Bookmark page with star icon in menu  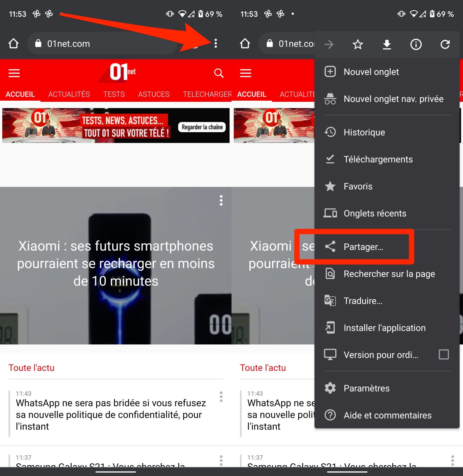pyautogui.click(x=358, y=45)
